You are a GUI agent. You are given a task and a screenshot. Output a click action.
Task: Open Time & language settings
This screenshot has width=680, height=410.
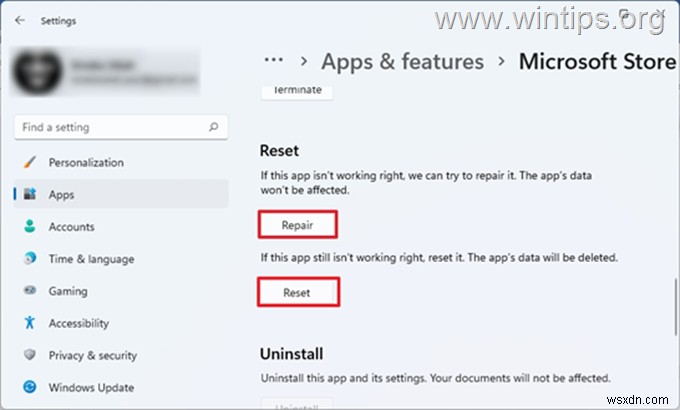click(121, 259)
